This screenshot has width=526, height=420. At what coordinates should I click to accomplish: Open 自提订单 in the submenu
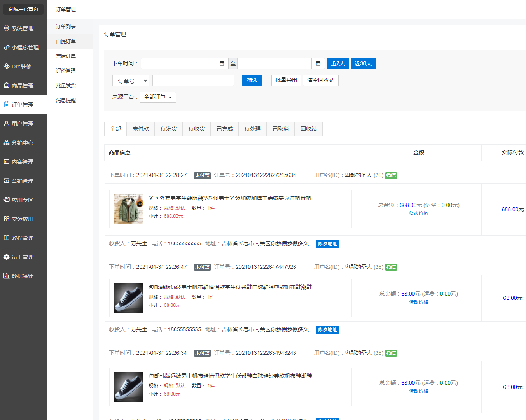(x=66, y=41)
